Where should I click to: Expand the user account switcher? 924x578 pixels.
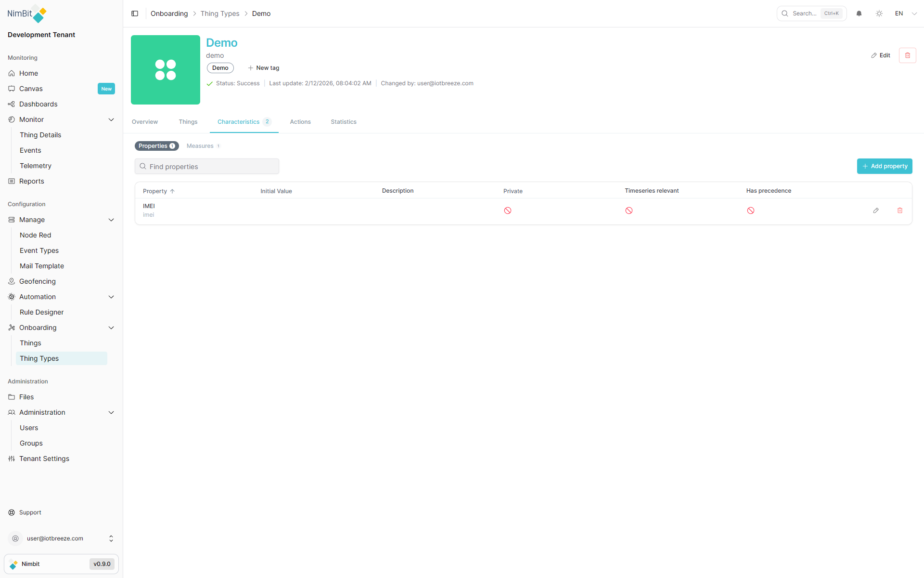tap(111, 539)
